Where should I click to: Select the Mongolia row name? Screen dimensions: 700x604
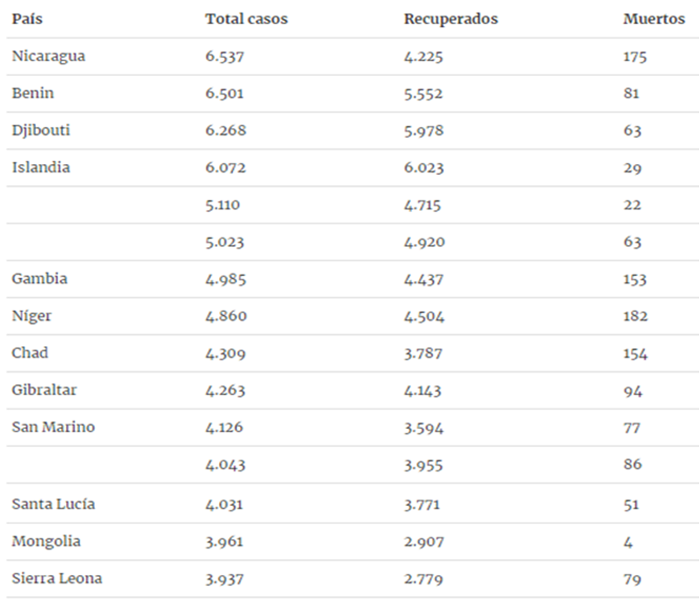(x=46, y=541)
